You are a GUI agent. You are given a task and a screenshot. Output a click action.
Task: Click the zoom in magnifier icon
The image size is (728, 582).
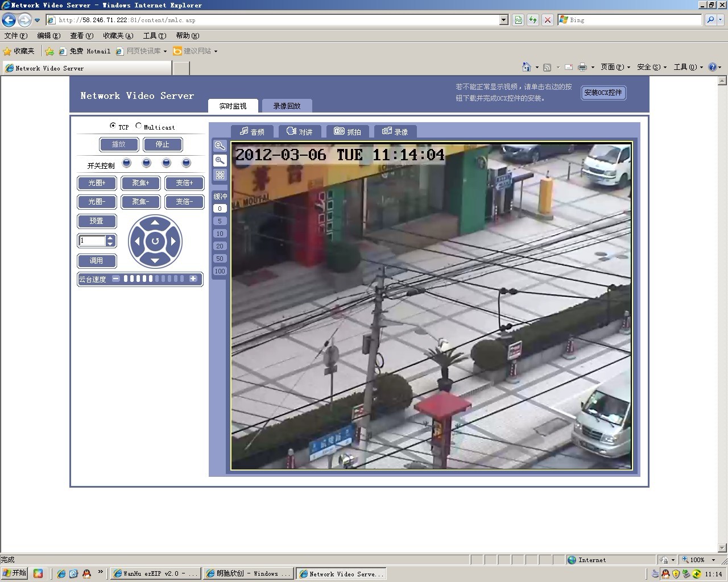[220, 161]
